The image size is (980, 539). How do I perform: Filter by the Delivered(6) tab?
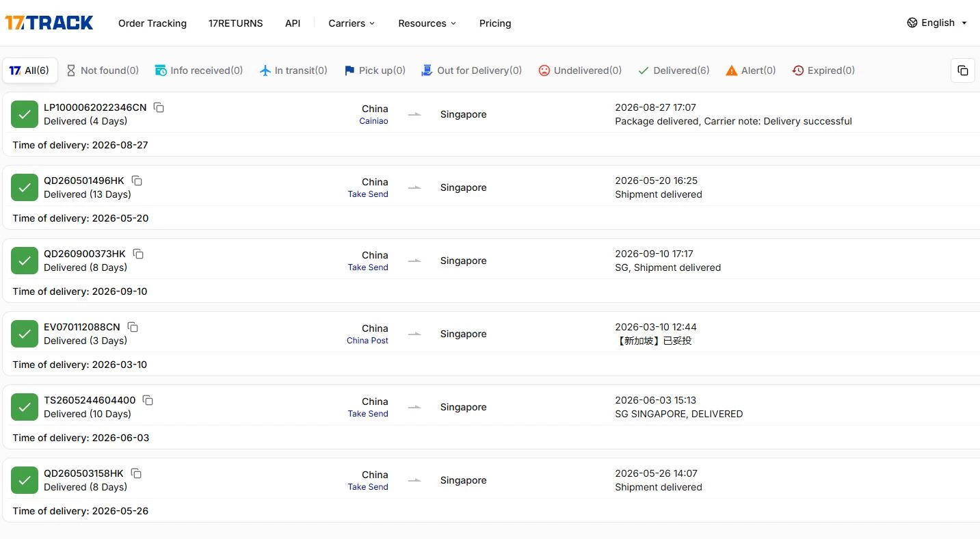point(674,70)
